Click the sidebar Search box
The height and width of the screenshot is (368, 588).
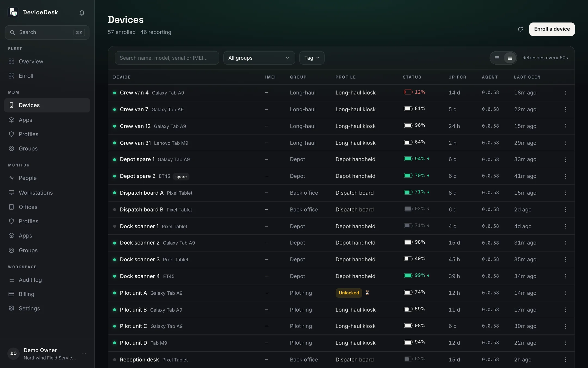click(x=47, y=32)
